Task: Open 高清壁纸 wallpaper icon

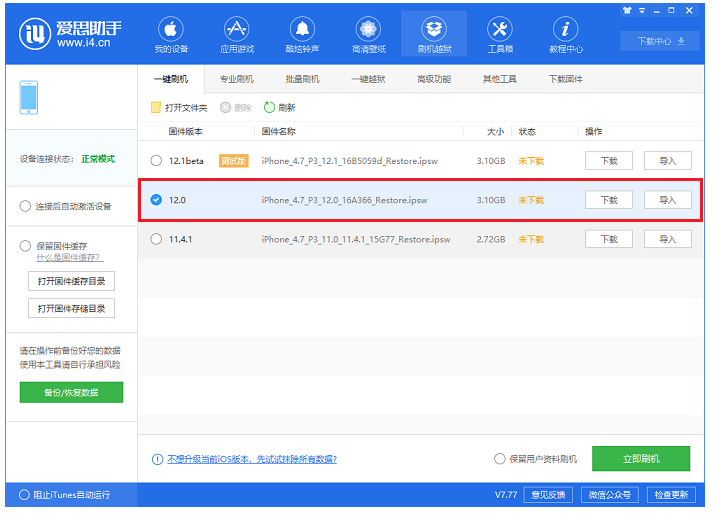Action: tap(368, 29)
